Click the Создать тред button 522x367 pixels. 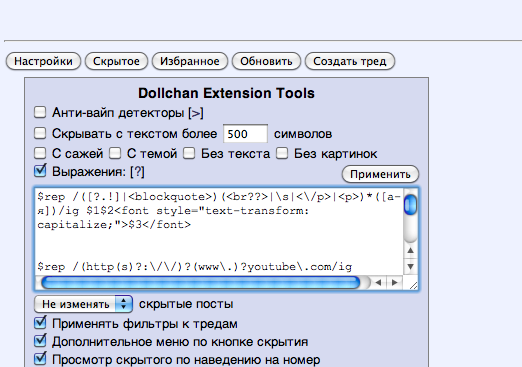[350, 61]
